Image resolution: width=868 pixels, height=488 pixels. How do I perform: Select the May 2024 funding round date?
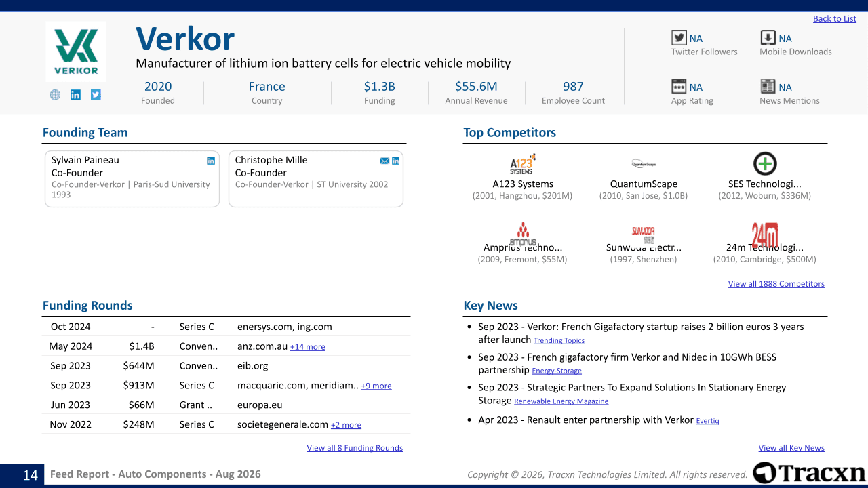(x=71, y=346)
